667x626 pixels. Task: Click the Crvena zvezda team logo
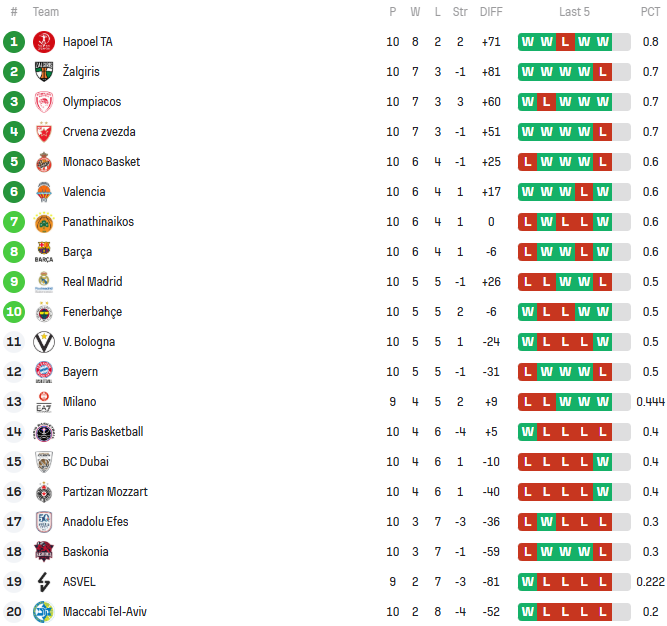click(x=43, y=132)
